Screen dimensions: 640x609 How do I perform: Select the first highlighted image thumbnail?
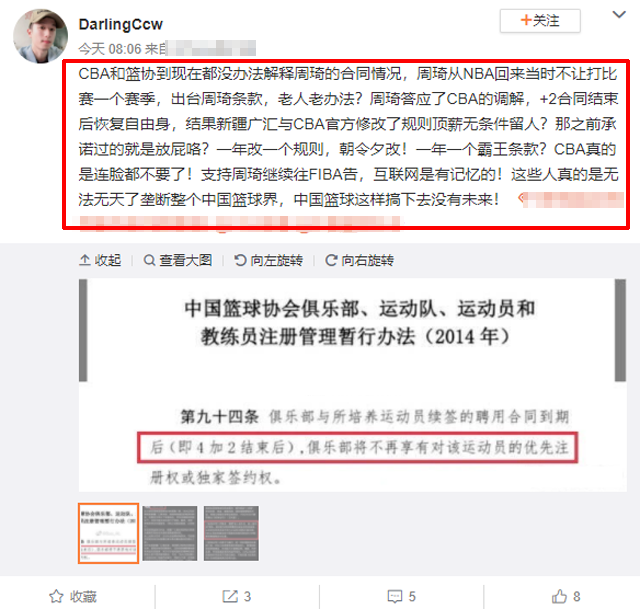109,533
